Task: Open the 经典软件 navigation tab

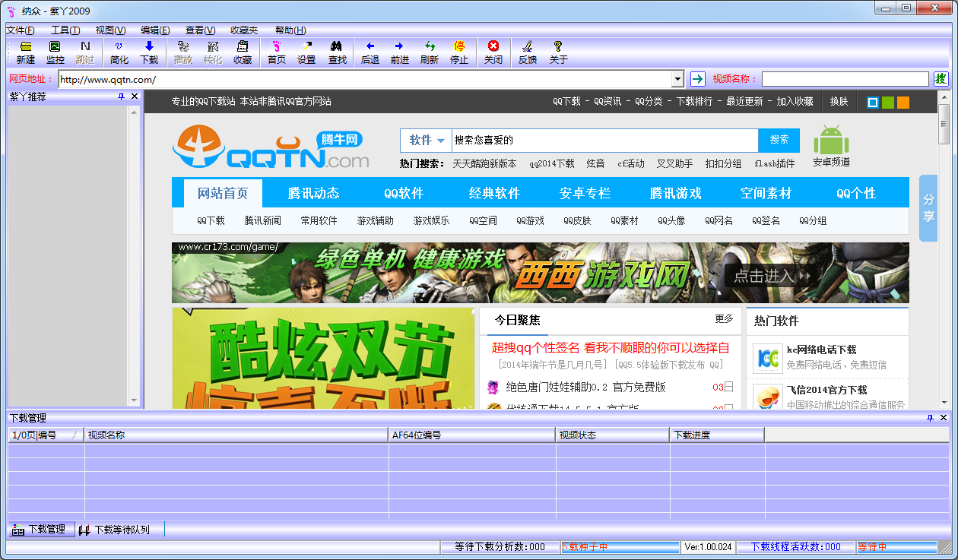Action: [494, 193]
